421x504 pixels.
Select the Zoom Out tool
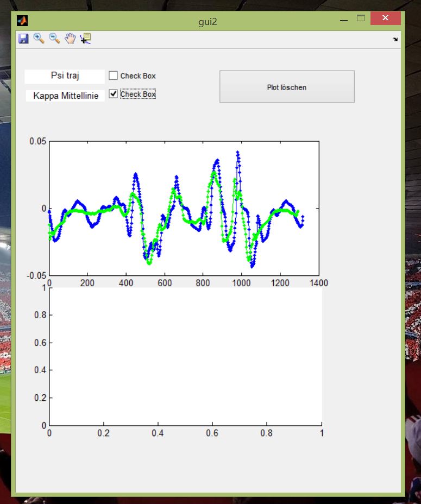pyautogui.click(x=54, y=38)
